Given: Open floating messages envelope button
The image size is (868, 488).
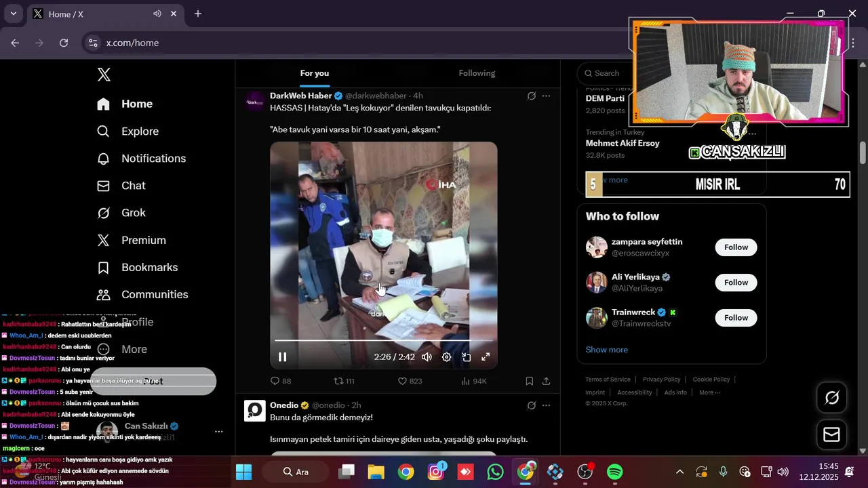Looking at the screenshot, I should coord(831,434).
